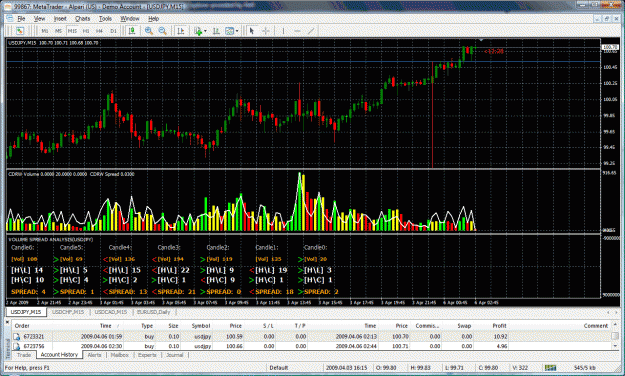Open the Indicators dropdown arrow
Image resolution: width=625 pixels, height=376 pixels.
click(205, 31)
